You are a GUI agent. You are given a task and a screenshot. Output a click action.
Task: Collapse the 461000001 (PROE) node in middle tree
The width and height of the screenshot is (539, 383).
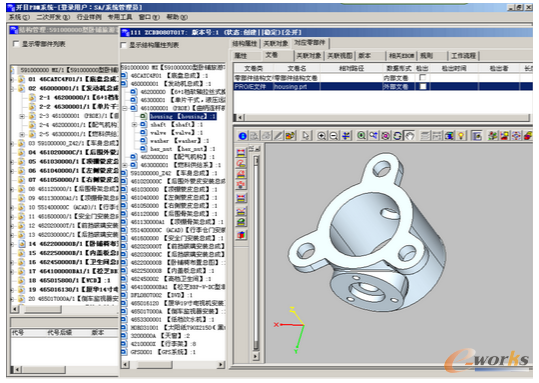coord(125,108)
